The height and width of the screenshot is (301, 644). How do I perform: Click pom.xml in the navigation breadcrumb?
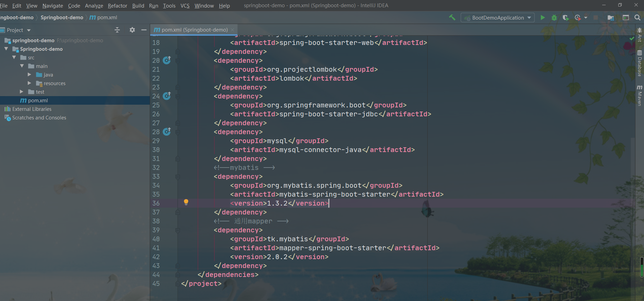104,18
